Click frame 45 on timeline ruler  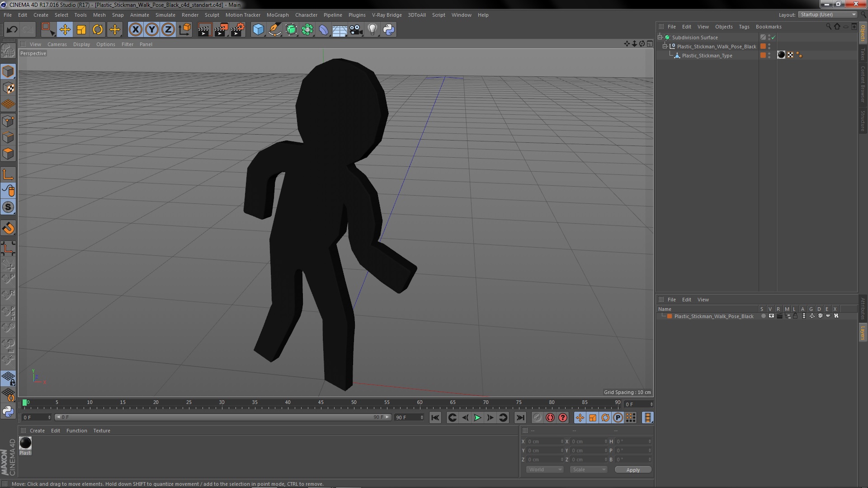(x=321, y=403)
